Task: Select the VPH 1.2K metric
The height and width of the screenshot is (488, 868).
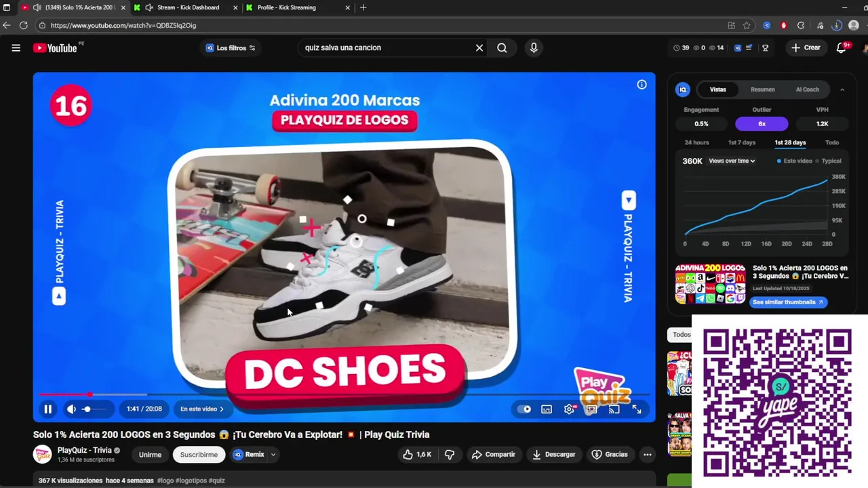Action: point(822,124)
